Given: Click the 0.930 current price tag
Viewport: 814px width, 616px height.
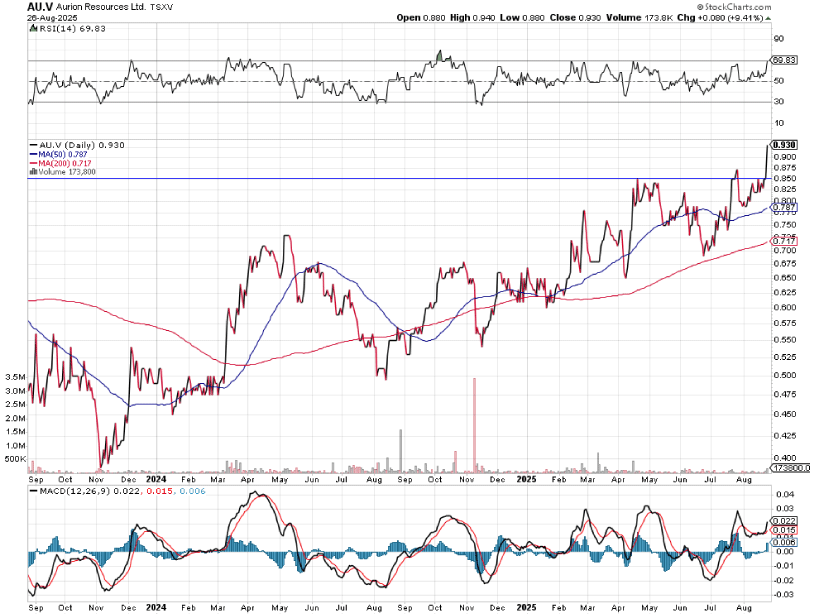Looking at the screenshot, I should pos(783,145).
